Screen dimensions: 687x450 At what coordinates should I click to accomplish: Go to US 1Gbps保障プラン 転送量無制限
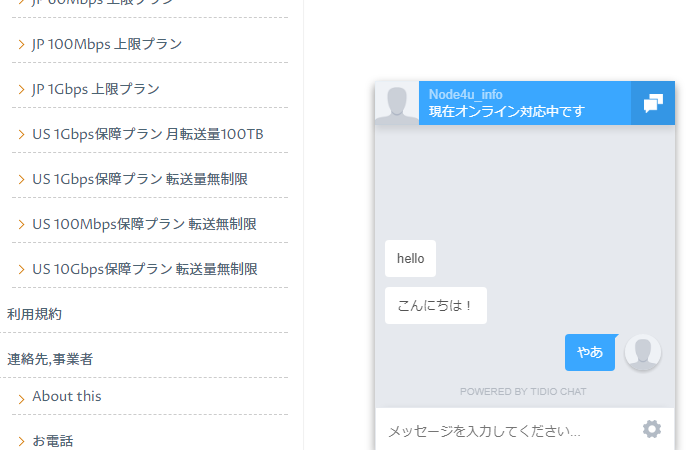(139, 179)
